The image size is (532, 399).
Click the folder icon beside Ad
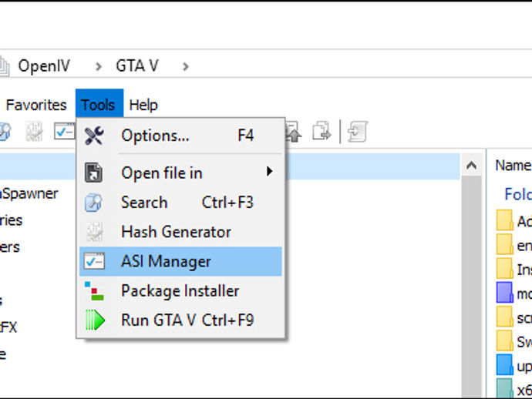(x=504, y=220)
